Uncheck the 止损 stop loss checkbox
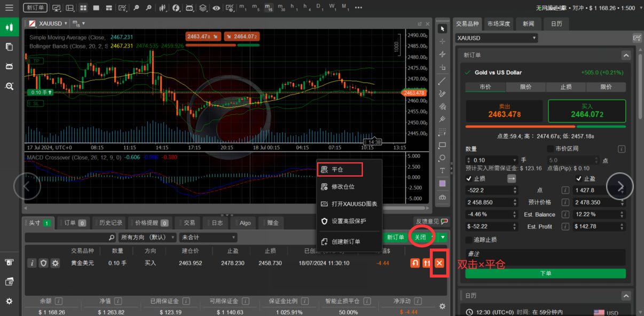 [x=469, y=178]
